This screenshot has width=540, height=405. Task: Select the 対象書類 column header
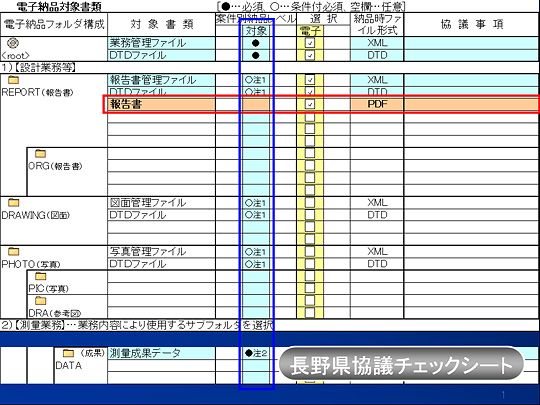pos(162,24)
